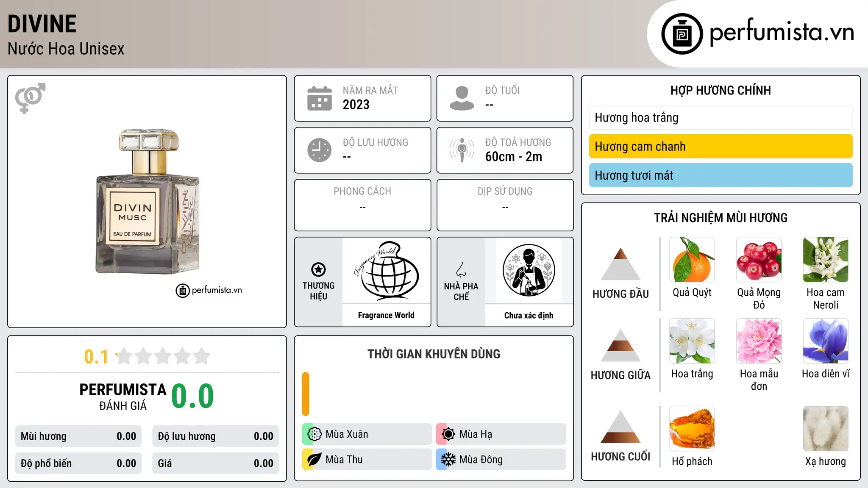Open the Xạ hương note image

(x=826, y=429)
